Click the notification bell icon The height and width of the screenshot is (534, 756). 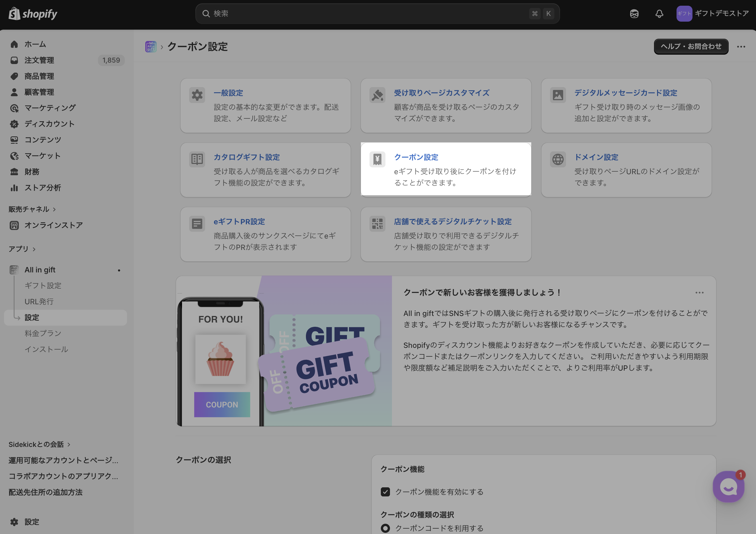pos(659,14)
